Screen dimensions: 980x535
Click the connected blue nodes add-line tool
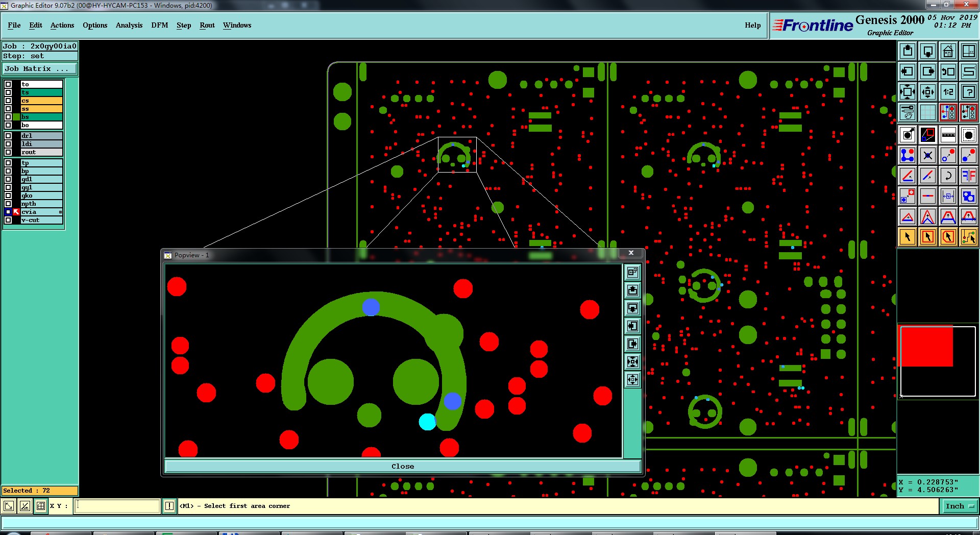click(908, 155)
